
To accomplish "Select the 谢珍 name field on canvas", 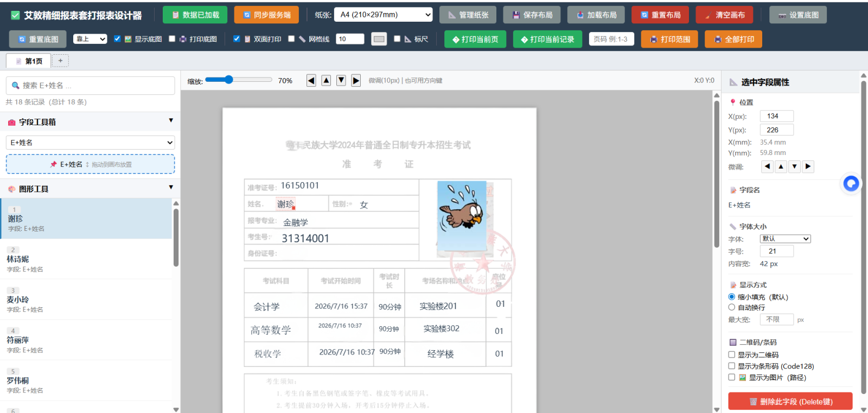I will point(285,204).
